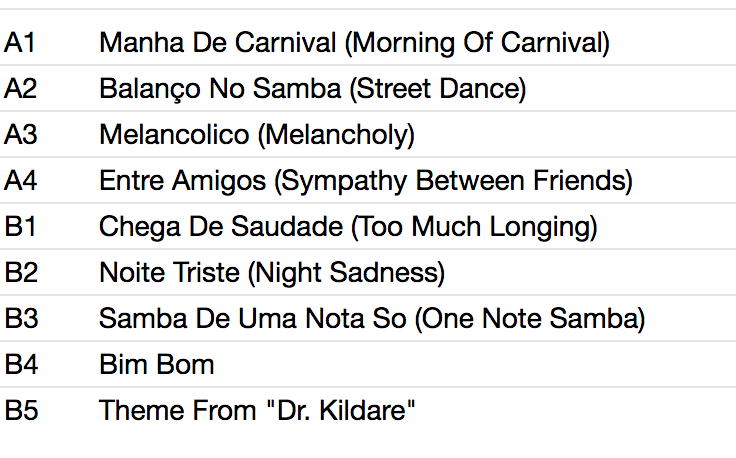Select the B4 track position label

pyautogui.click(x=21, y=365)
